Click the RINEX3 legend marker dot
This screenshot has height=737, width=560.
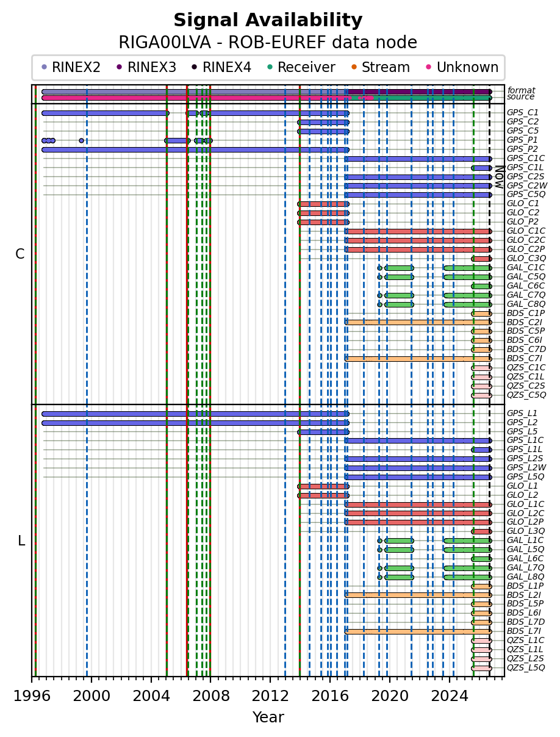click(119, 67)
